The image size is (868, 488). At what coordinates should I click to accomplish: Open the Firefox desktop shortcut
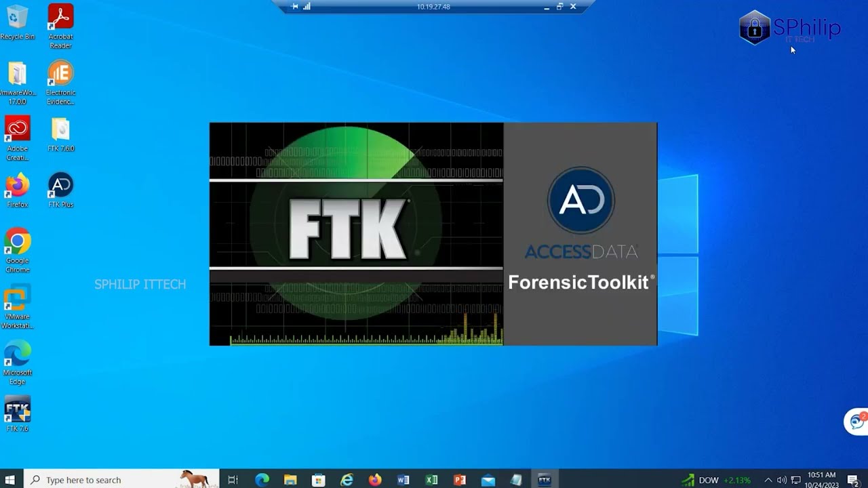pos(17,190)
